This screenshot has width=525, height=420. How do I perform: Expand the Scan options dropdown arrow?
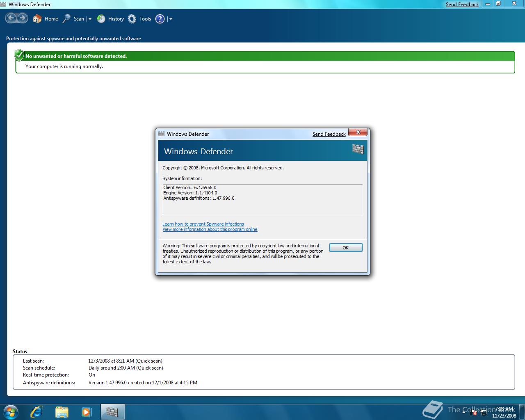click(90, 19)
